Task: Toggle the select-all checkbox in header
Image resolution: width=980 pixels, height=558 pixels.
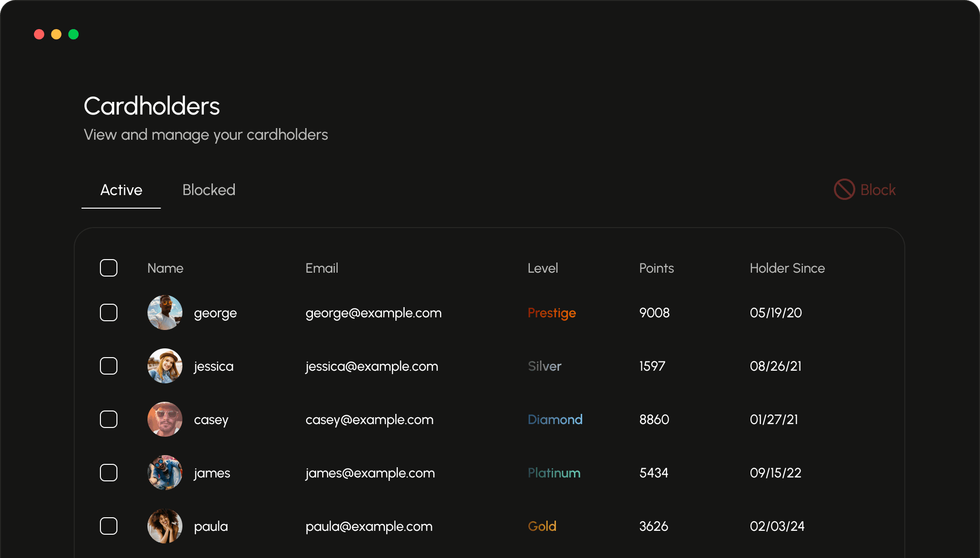Action: (x=109, y=268)
